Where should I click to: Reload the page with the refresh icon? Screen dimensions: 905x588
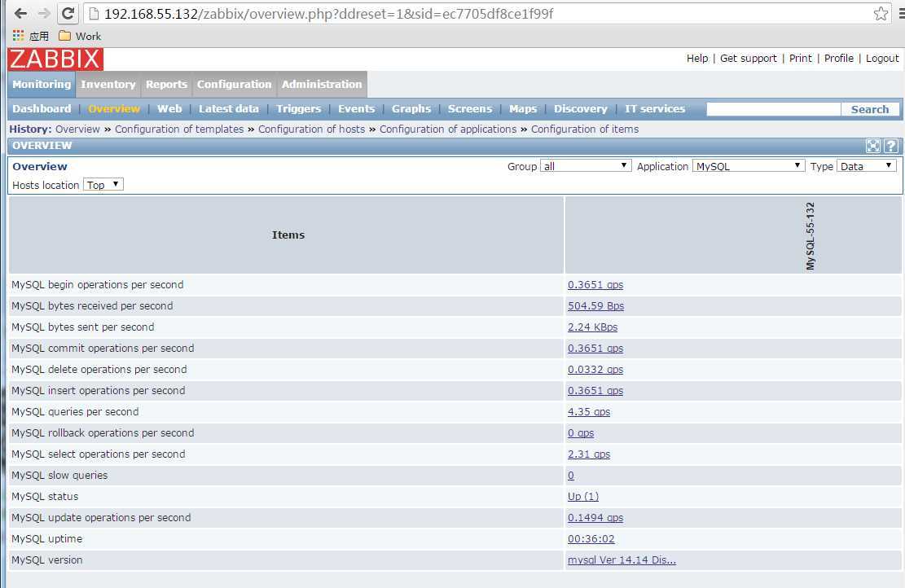[x=68, y=13]
